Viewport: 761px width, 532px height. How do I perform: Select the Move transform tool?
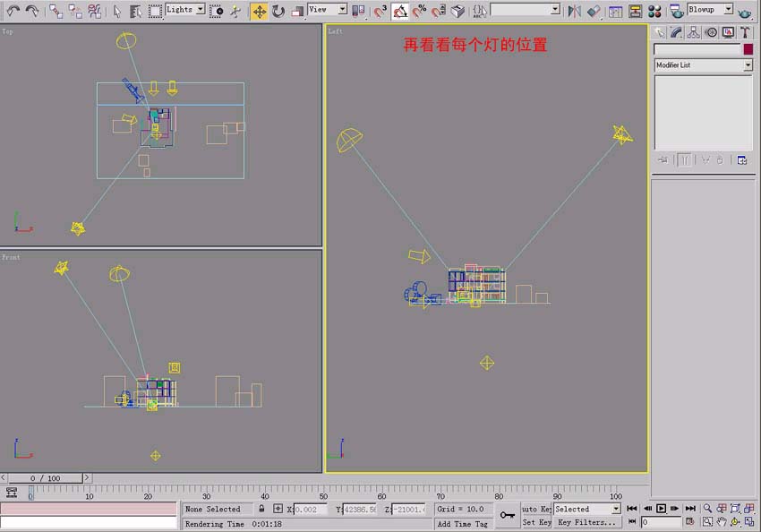click(x=259, y=11)
